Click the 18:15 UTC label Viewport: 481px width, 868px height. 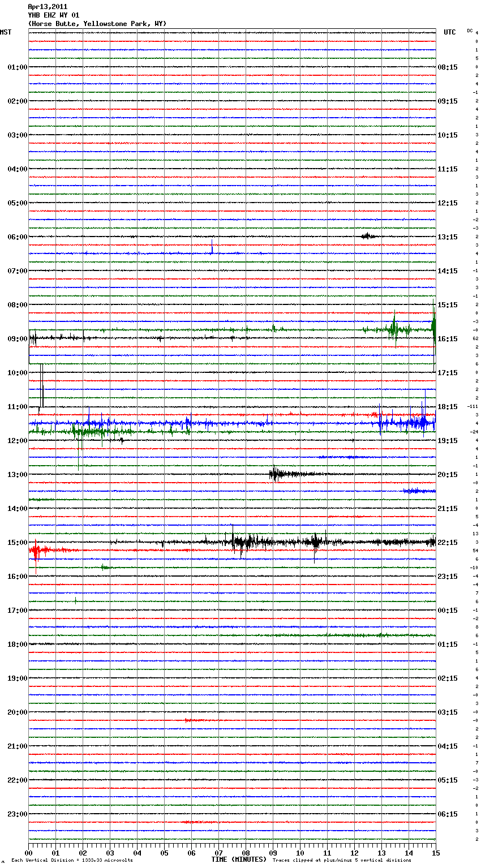point(448,407)
